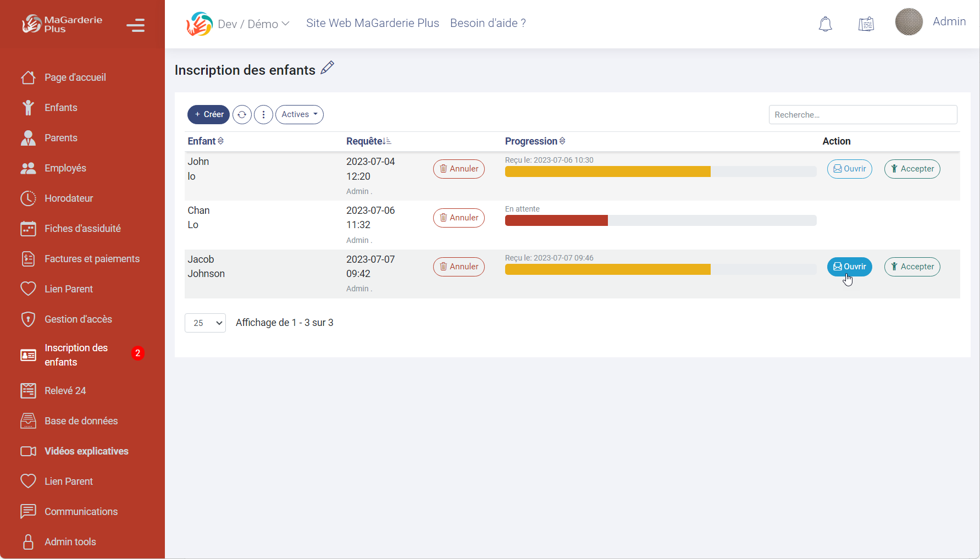
Task: Open Relevé 24 in sidebar
Action: (65, 391)
